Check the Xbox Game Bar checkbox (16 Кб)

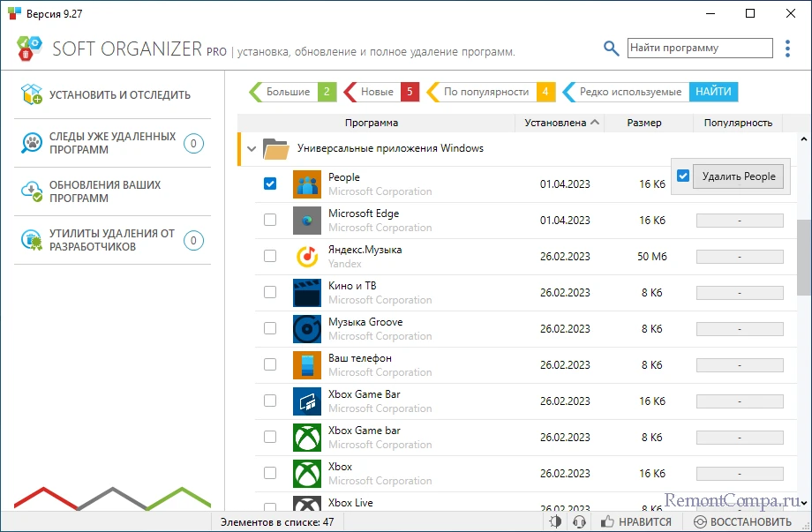[270, 401]
